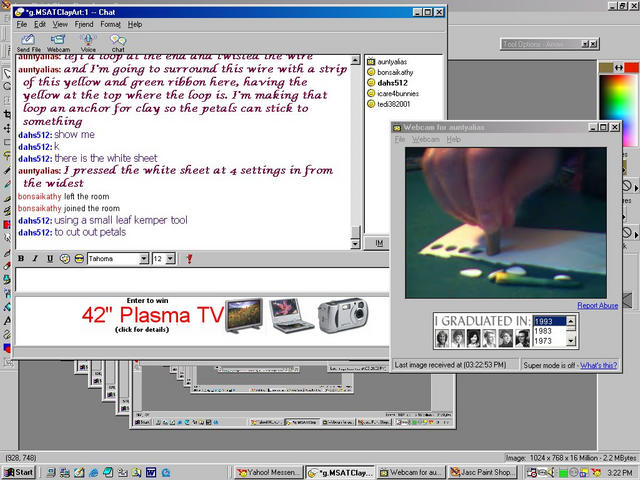Click in the chat message input box
The width and height of the screenshot is (640, 480).
point(202,280)
